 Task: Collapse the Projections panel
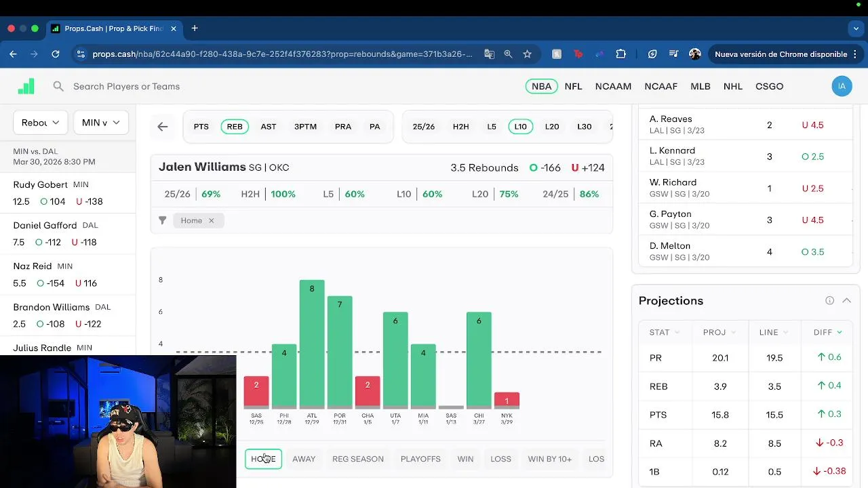846,301
